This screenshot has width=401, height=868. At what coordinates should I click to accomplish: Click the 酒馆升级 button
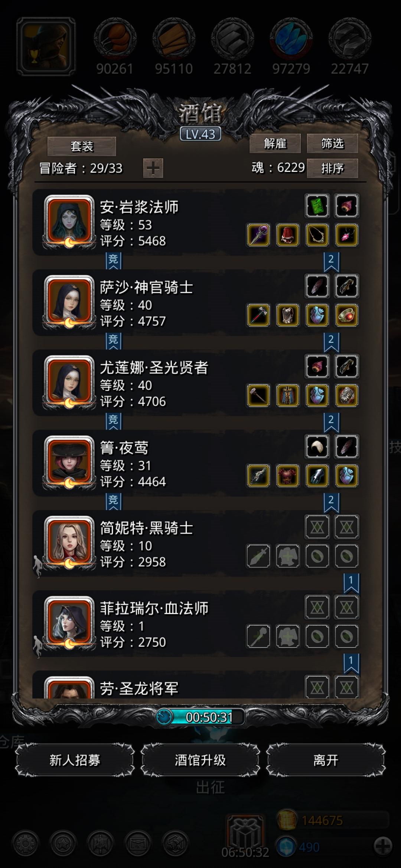(200, 760)
